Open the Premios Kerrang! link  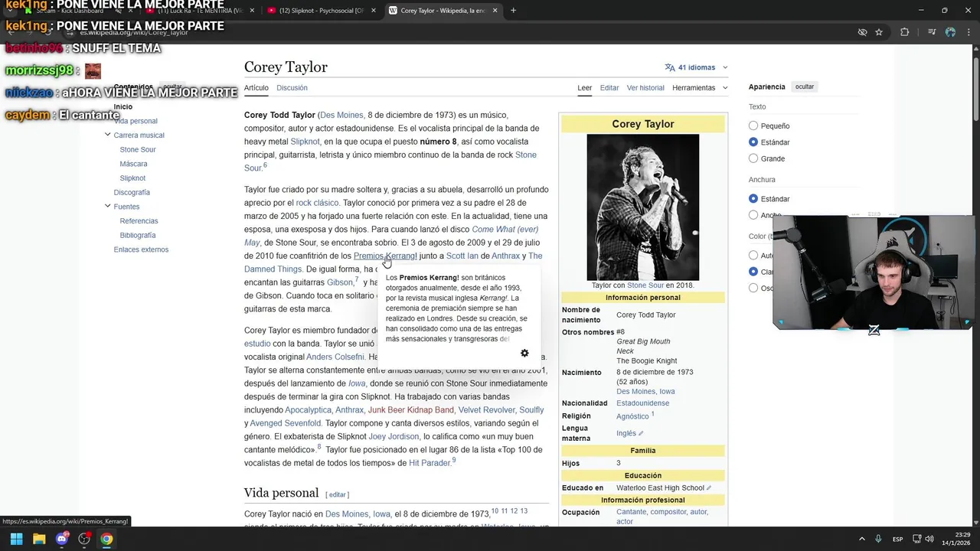(x=385, y=256)
